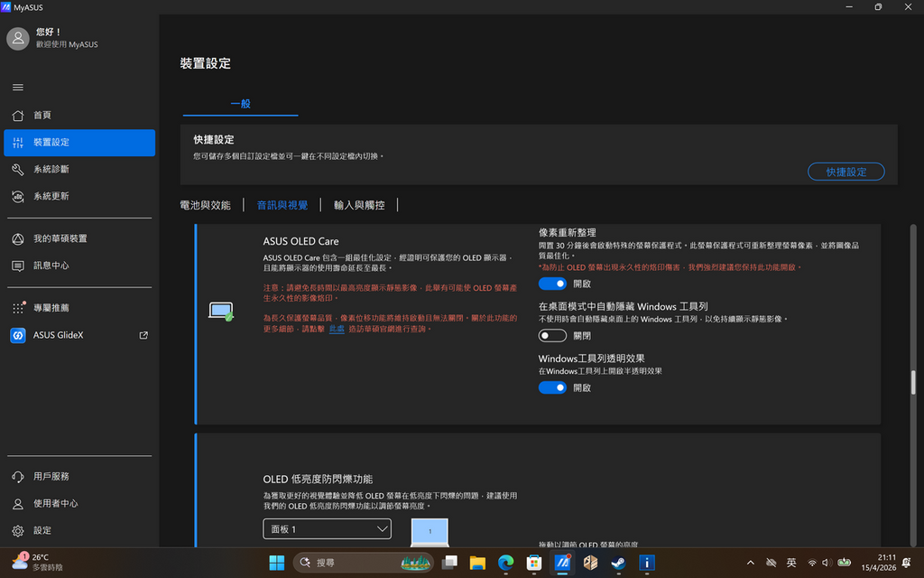Image resolution: width=924 pixels, height=578 pixels.
Task: Disable Windows taskbar transparency effect
Action: click(x=552, y=387)
